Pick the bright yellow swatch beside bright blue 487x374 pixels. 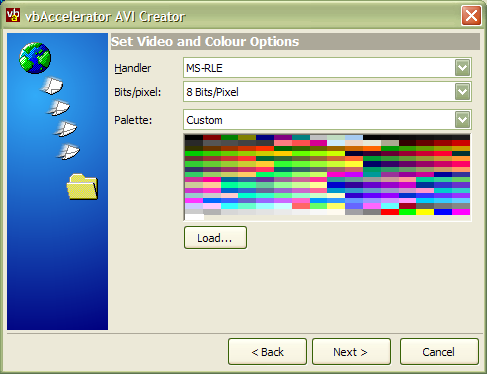pos(425,212)
